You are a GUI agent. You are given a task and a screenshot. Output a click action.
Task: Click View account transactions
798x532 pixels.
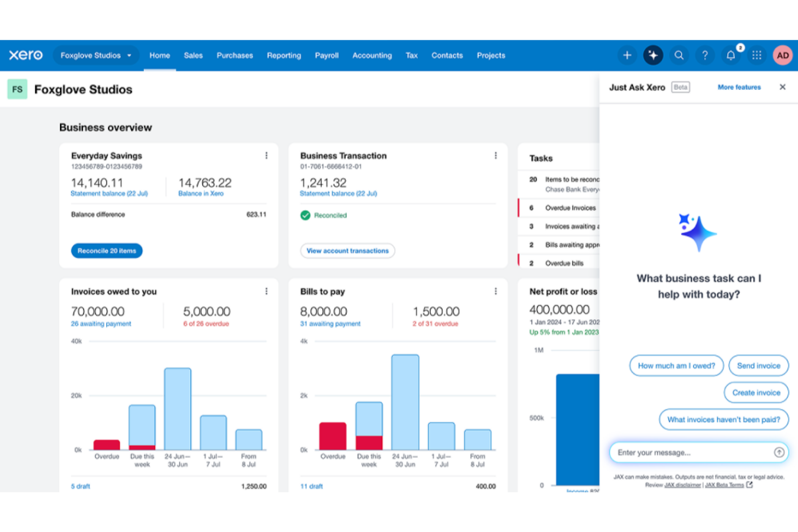347,251
